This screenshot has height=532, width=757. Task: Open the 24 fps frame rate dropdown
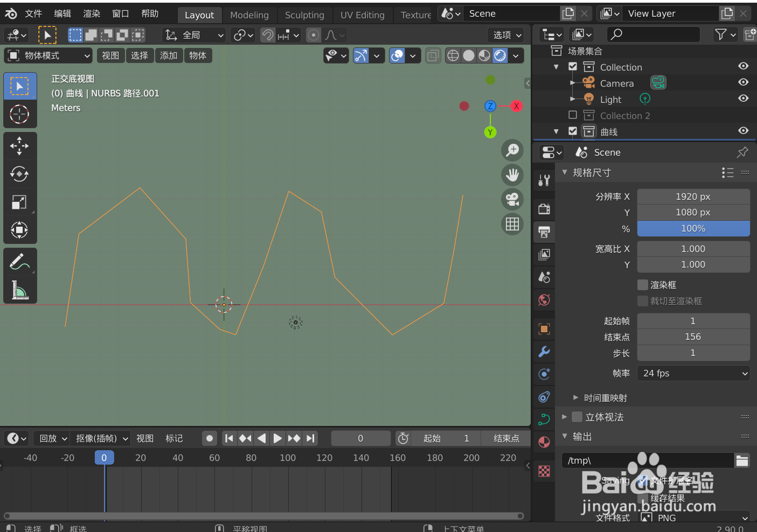[693, 373]
